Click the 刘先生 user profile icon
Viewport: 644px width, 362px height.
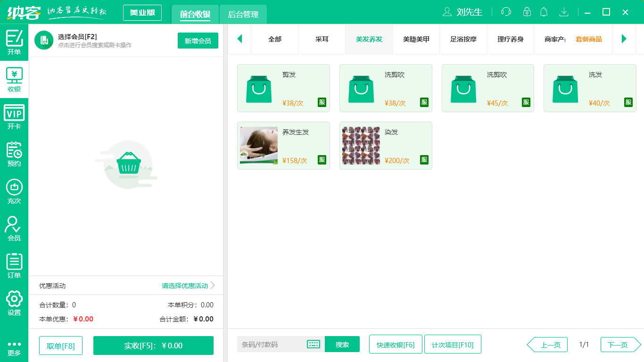click(x=446, y=12)
